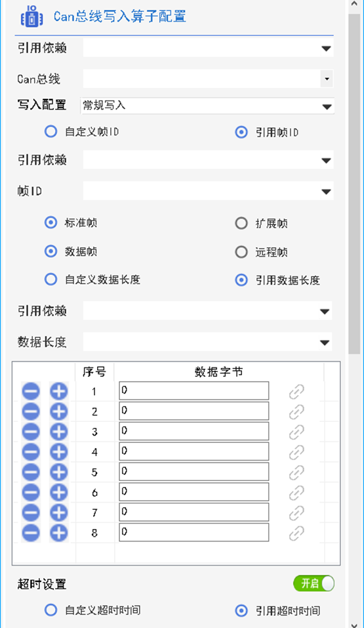Viewport: 364px width, 628px height.
Task: Expand the 数据长度 dropdown
Action: [x=207, y=342]
